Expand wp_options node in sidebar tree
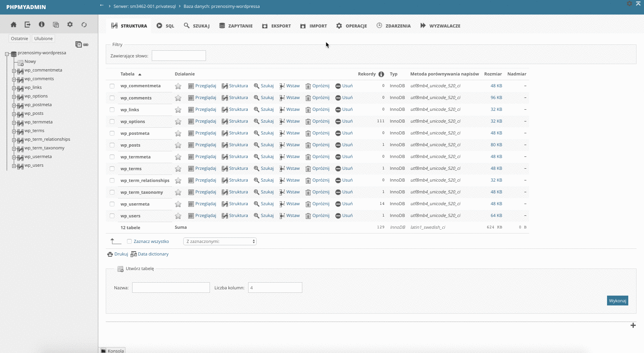 coord(14,97)
